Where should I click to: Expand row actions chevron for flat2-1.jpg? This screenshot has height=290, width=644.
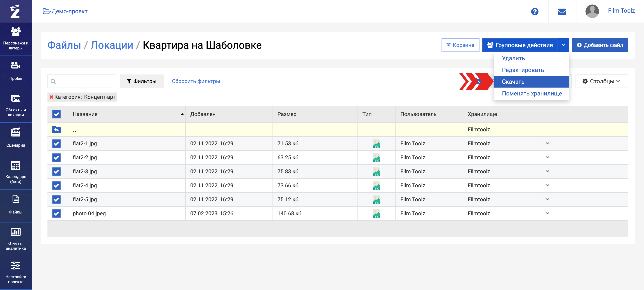click(547, 143)
